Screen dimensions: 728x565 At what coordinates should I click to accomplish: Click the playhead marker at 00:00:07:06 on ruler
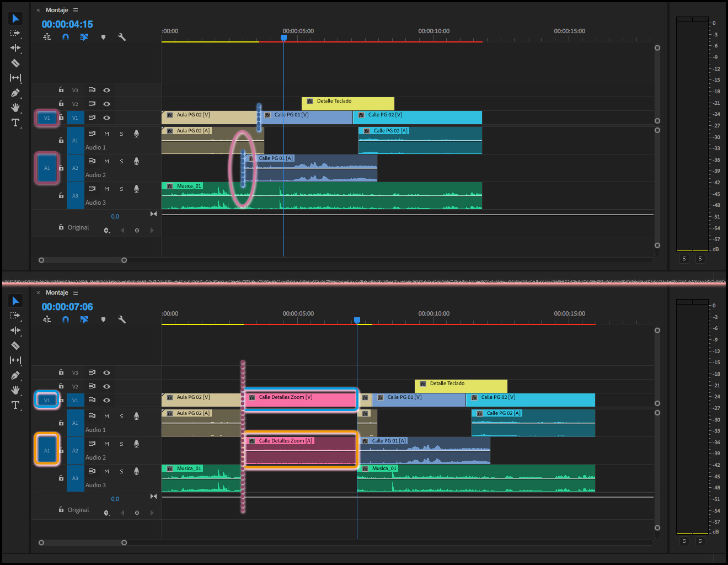[x=357, y=320]
